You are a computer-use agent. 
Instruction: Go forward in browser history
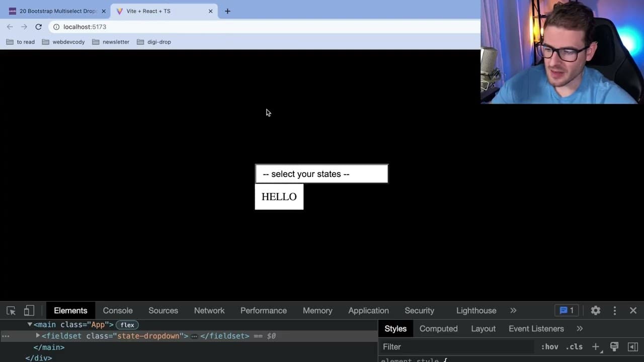tap(24, 27)
